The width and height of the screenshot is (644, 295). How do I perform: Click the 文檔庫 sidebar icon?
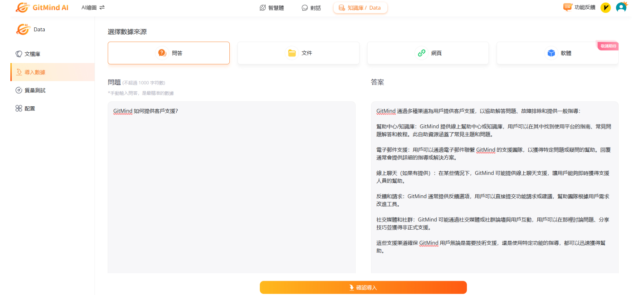click(19, 54)
